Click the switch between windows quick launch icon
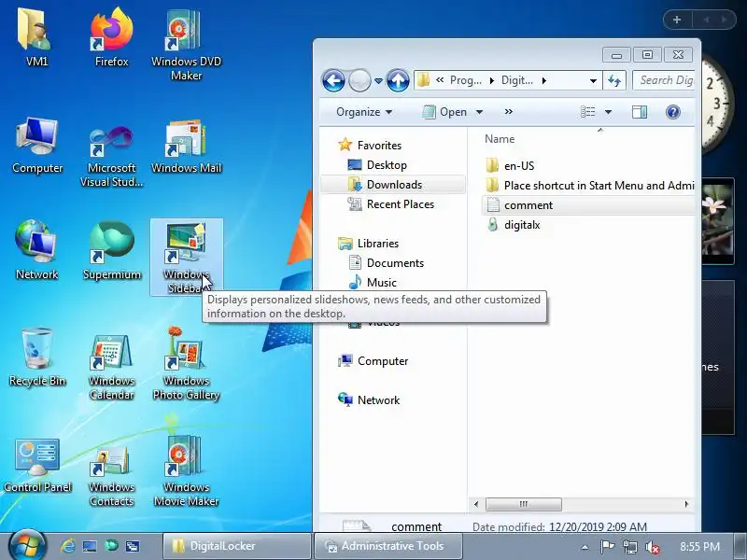 click(x=133, y=546)
